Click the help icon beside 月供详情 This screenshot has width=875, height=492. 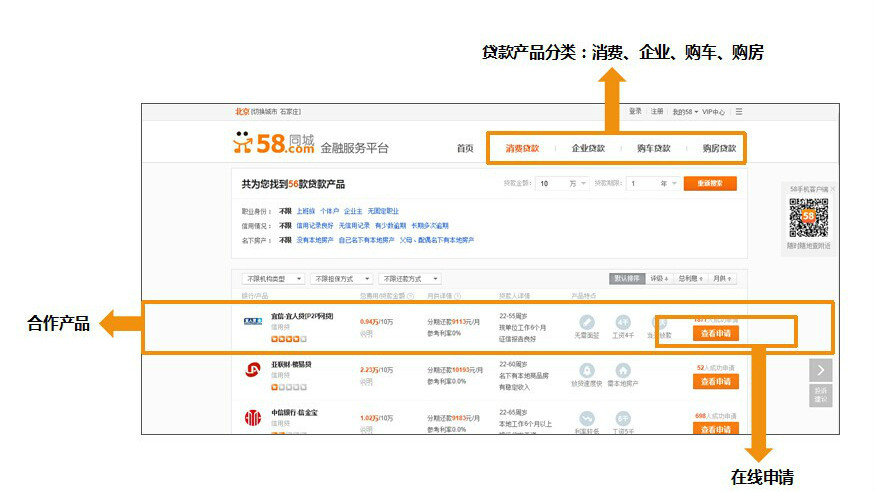pos(458,296)
